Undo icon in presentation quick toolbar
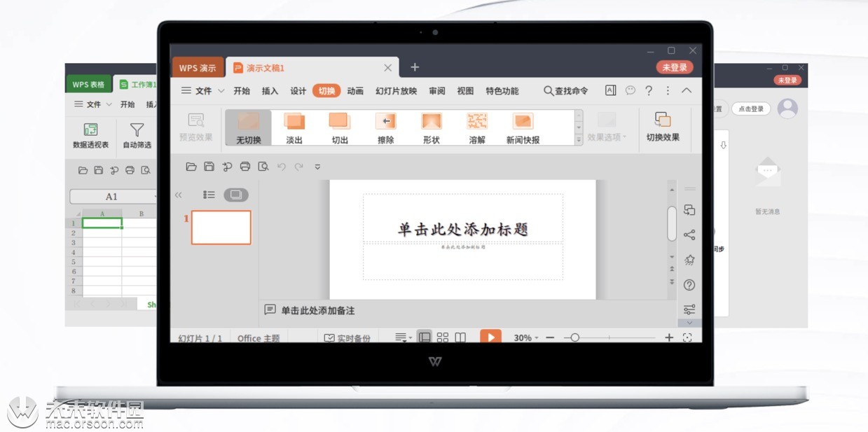Image resolution: width=868 pixels, height=432 pixels. (281, 167)
